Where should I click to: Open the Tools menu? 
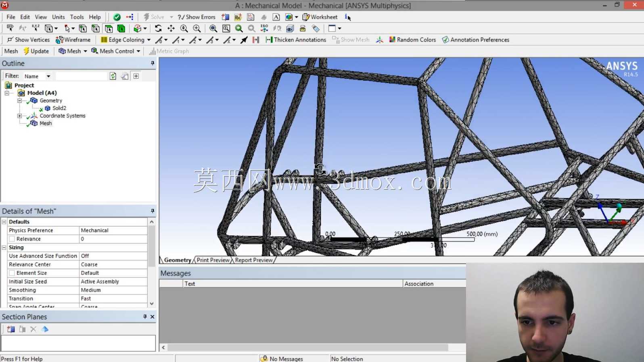coord(77,17)
